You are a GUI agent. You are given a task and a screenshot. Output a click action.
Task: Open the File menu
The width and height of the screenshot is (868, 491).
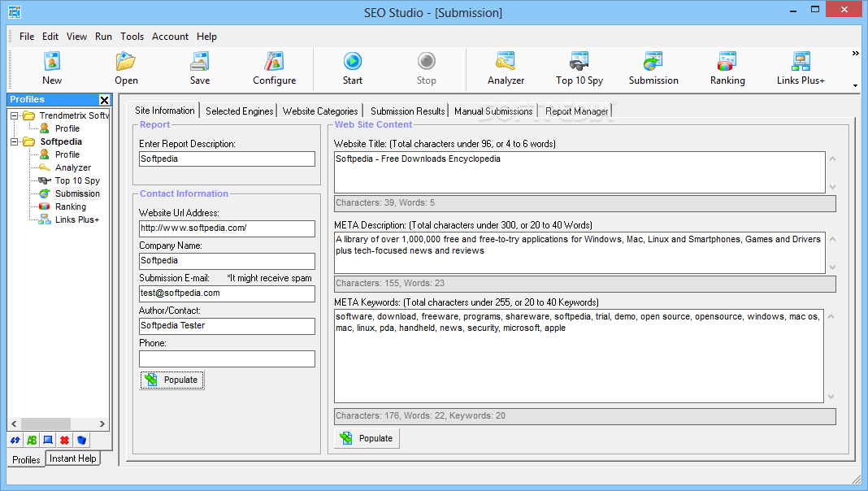[x=27, y=37]
